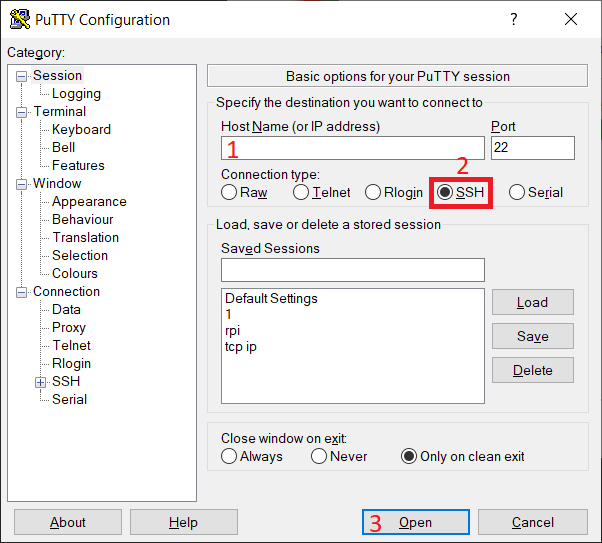602x543 pixels.
Task: Click the PuTTY icon in the title bar
Action: pos(20,19)
